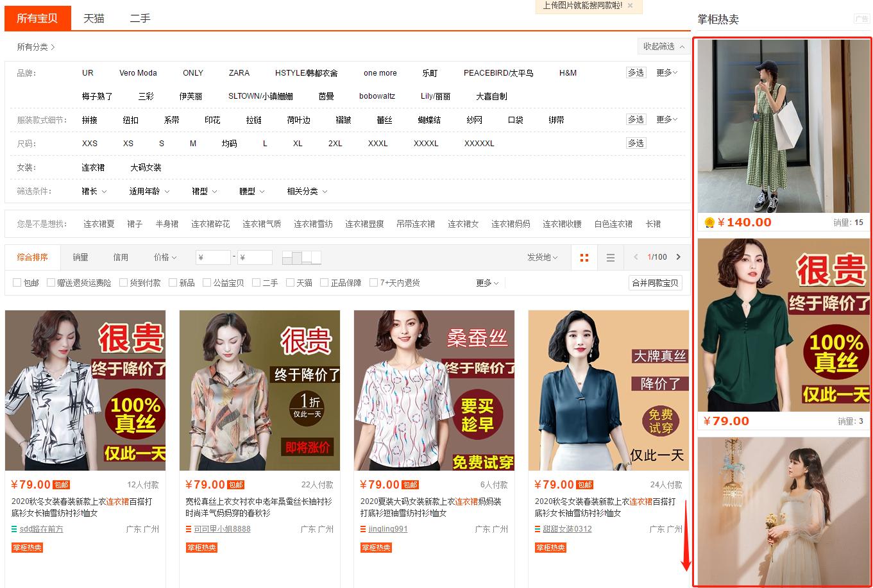Click 掌柜热卖 badge under first product
Image resolution: width=873 pixels, height=588 pixels.
coord(26,548)
